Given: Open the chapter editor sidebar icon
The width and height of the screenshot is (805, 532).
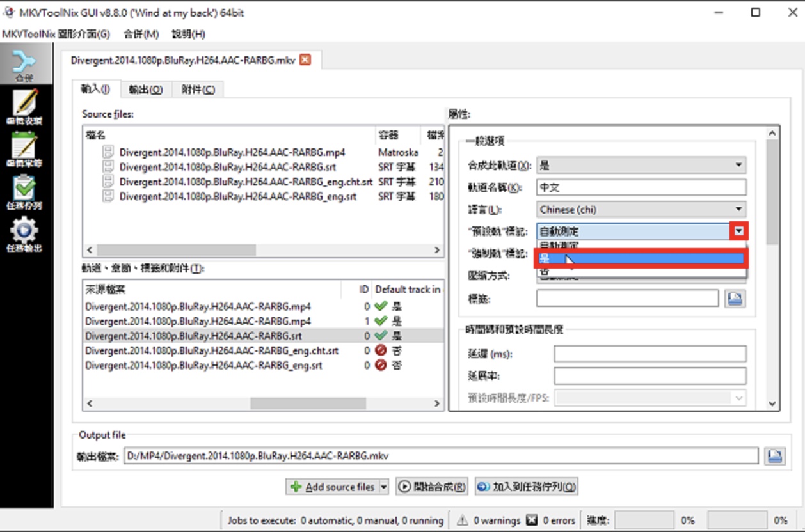Looking at the screenshot, I should pos(24,149).
